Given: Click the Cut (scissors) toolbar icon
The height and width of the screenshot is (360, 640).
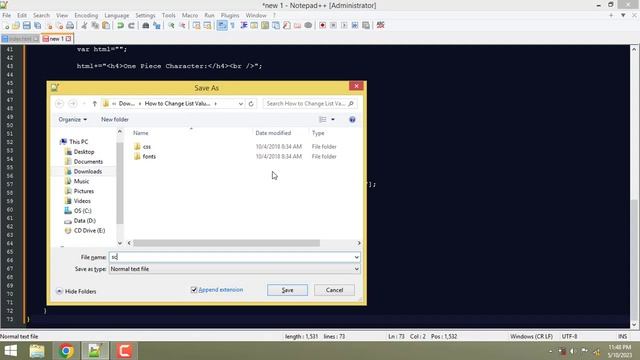Looking at the screenshot, I should pyautogui.click(x=84, y=26).
